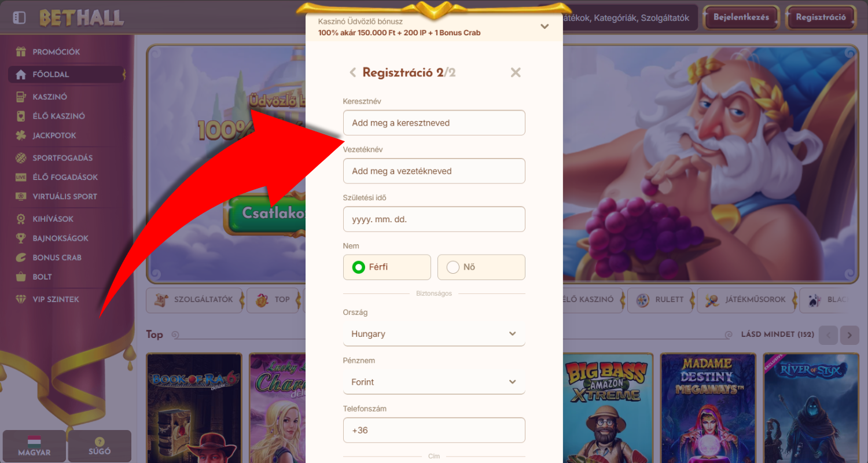Open Jackpotok clover icon in sidebar
Image resolution: width=868 pixels, height=463 pixels.
pos(21,135)
